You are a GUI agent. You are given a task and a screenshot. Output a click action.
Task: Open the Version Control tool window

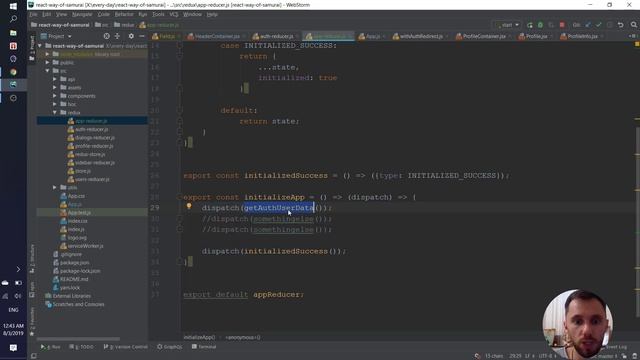pyautogui.click(x=126, y=347)
